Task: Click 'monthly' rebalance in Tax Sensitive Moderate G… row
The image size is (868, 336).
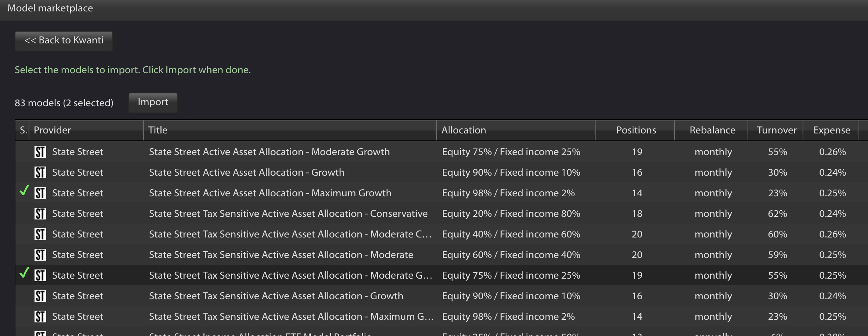Action: (713, 275)
